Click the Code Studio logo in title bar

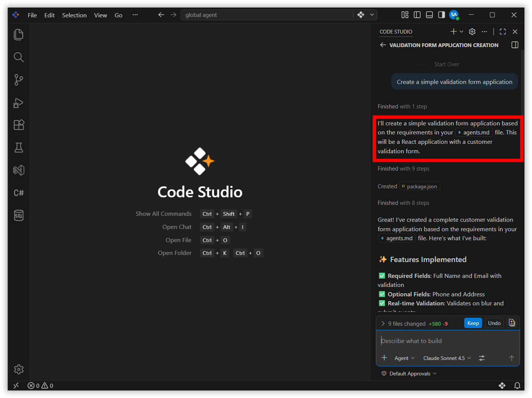[15, 15]
